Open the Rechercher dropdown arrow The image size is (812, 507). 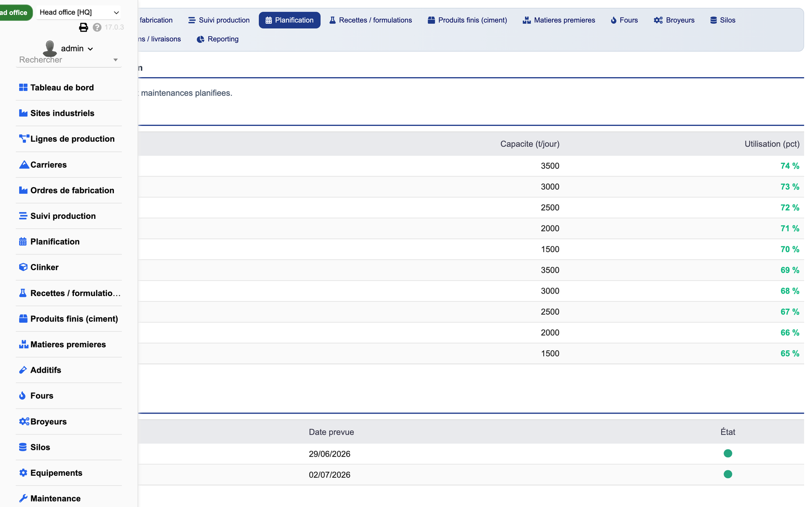pos(116,60)
